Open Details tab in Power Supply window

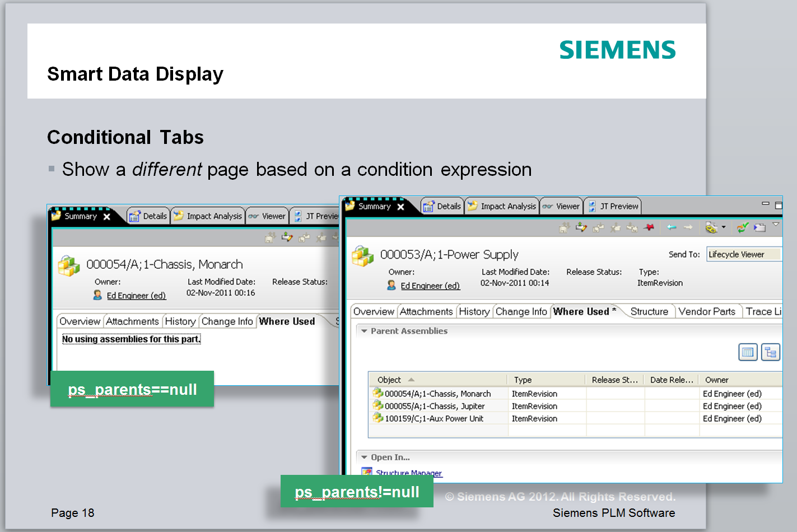442,206
